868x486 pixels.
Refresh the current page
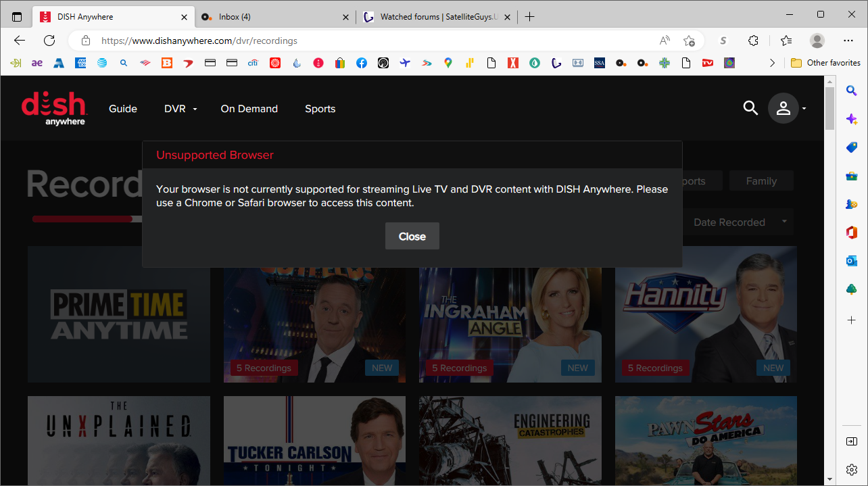click(x=49, y=41)
